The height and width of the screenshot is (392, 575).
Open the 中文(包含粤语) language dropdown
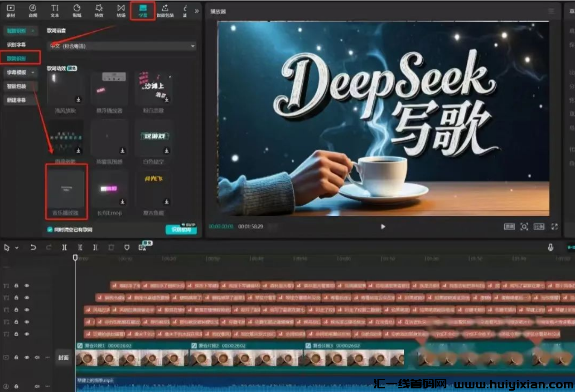click(x=121, y=46)
